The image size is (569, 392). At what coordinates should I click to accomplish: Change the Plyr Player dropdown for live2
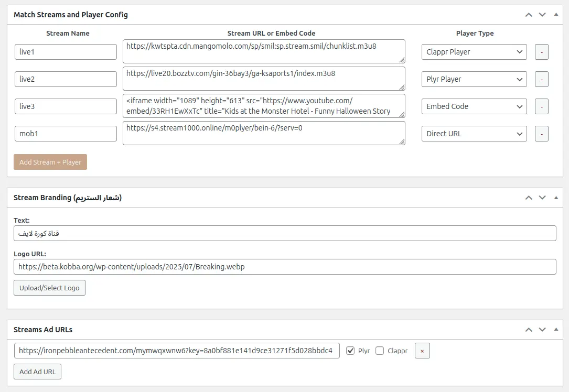[474, 79]
